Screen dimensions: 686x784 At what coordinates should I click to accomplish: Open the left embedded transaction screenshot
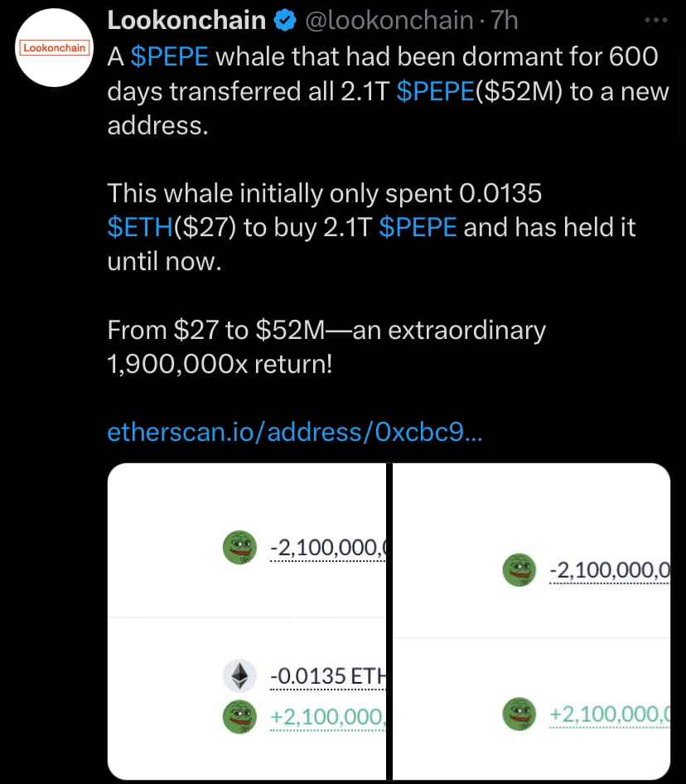click(246, 622)
